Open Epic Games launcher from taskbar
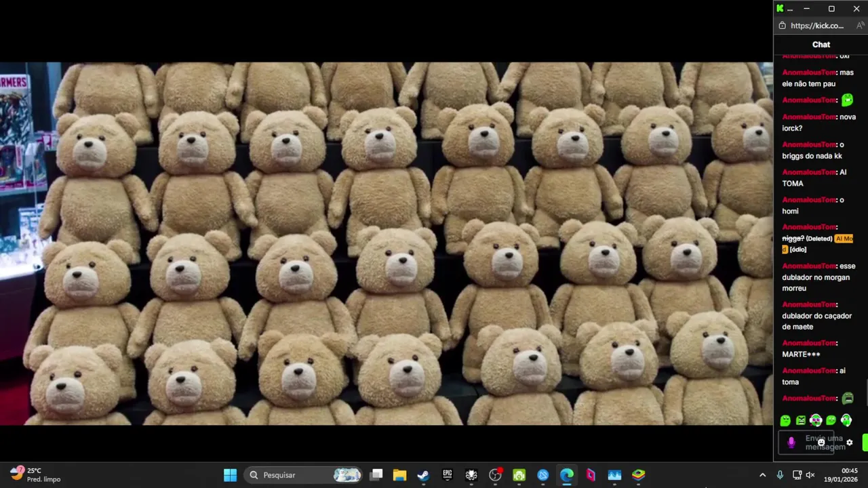Screen dimensions: 868x488 pos(448,475)
